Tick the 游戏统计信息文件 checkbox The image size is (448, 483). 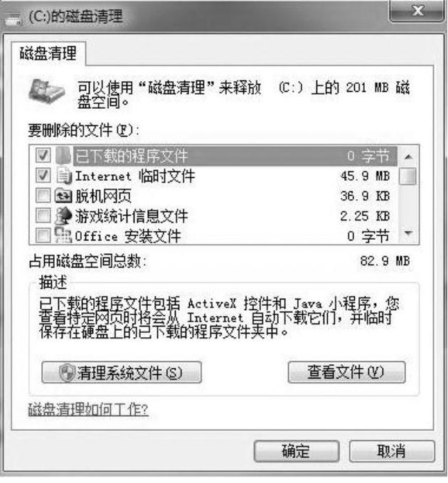(x=43, y=216)
